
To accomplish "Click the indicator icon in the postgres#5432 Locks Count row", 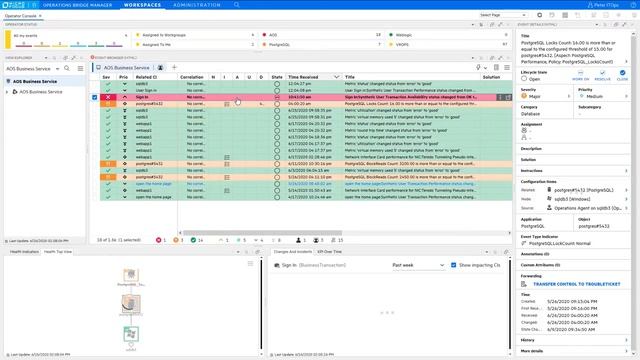I will pyautogui.click(x=227, y=104).
